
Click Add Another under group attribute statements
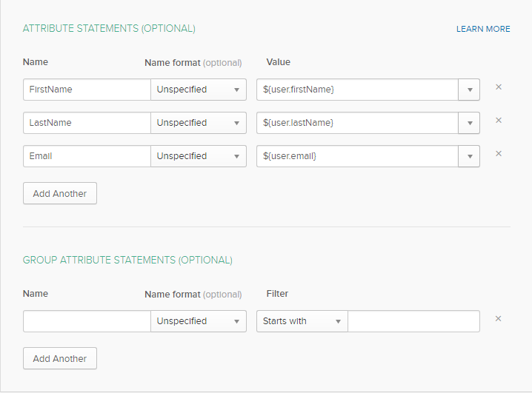tap(60, 358)
